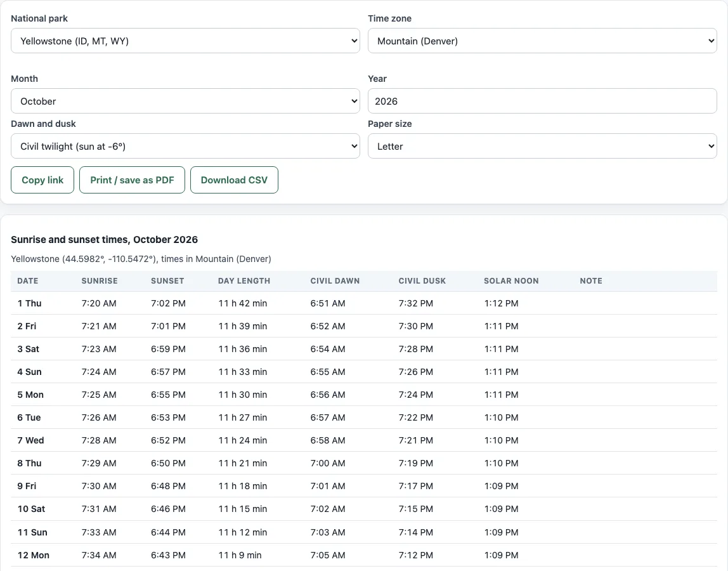Select the '5 Mon' date cell

(x=30, y=395)
